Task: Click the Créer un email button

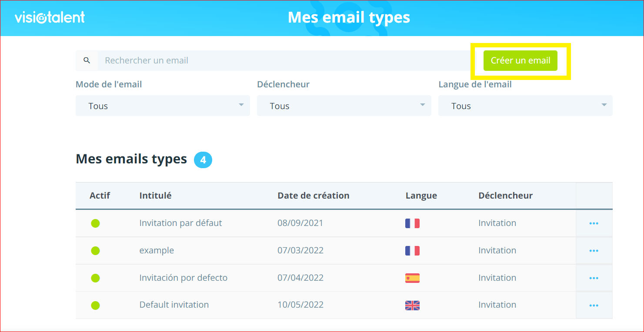Action: click(x=520, y=60)
